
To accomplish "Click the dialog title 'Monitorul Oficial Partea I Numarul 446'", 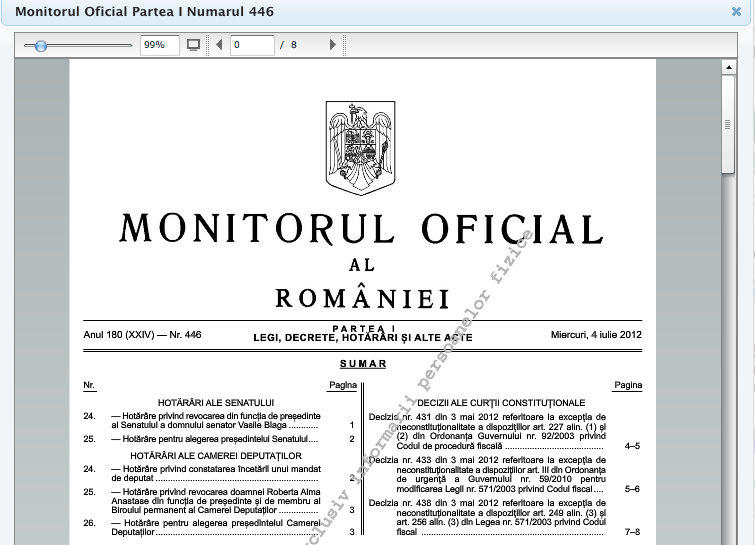I will tap(144, 12).
